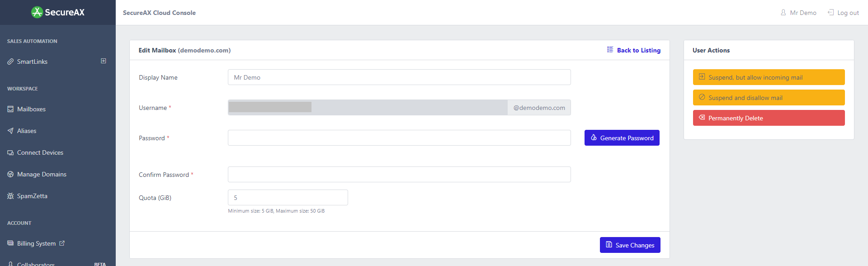Click the SpamZetta bug icon
The width and height of the screenshot is (868, 266).
(10, 196)
